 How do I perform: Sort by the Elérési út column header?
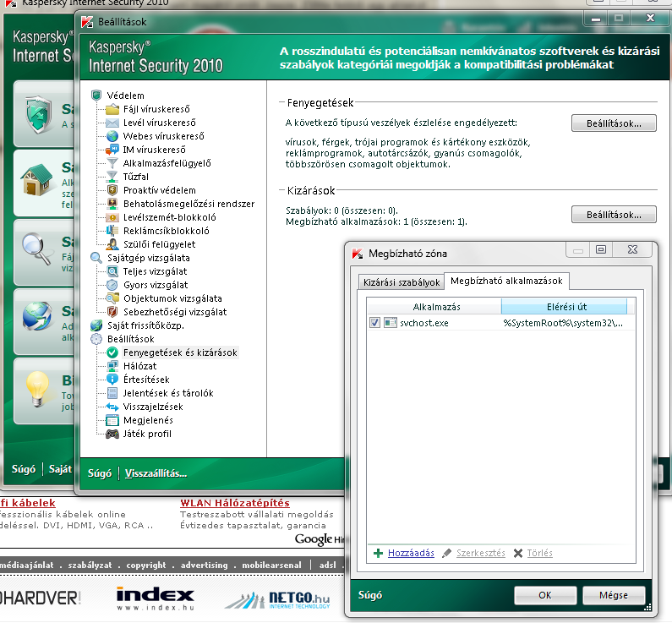565,307
